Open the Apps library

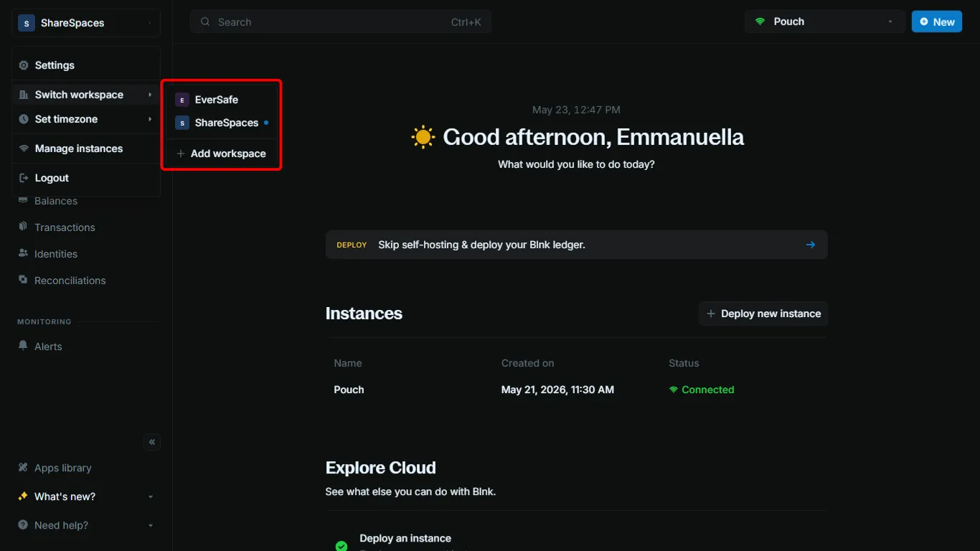[x=63, y=468]
